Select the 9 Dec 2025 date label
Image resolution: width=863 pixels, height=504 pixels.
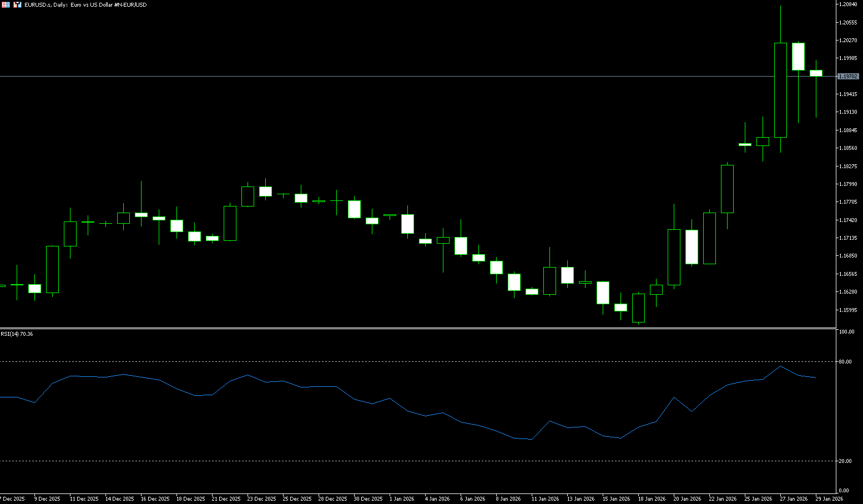(x=47, y=499)
